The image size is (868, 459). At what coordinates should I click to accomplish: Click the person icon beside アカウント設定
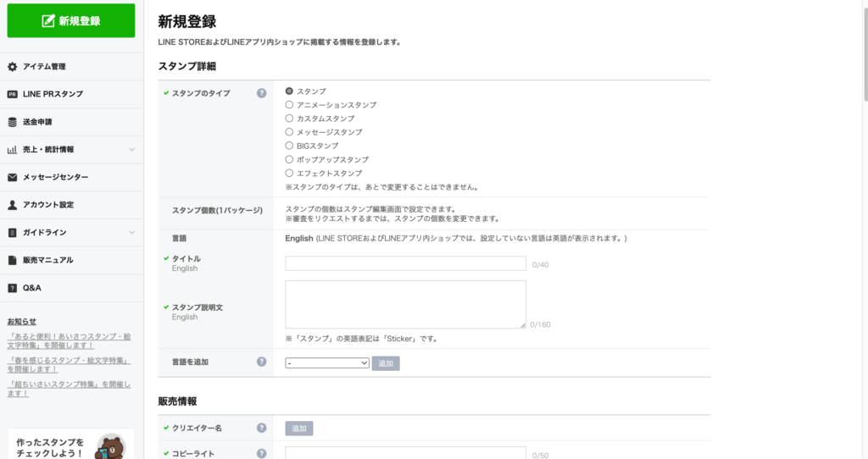[12, 205]
